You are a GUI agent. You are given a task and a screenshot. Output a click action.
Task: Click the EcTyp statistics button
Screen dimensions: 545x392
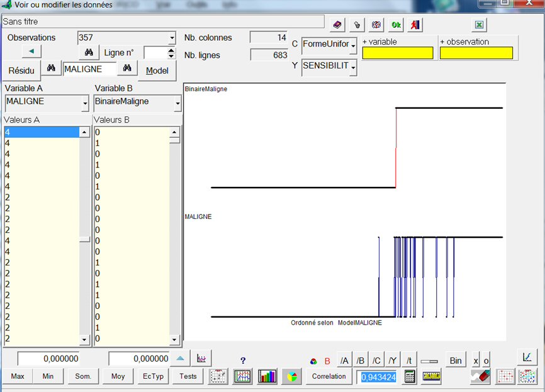coord(153,376)
